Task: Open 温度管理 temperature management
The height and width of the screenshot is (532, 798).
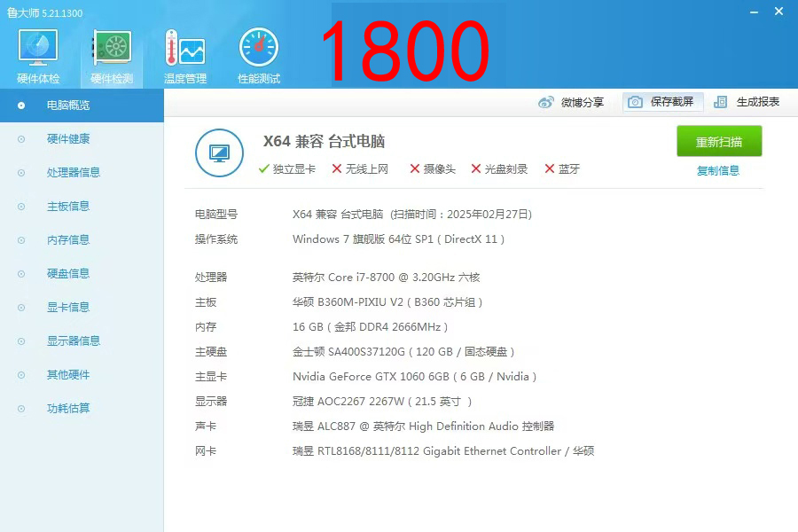Action: pyautogui.click(x=185, y=56)
